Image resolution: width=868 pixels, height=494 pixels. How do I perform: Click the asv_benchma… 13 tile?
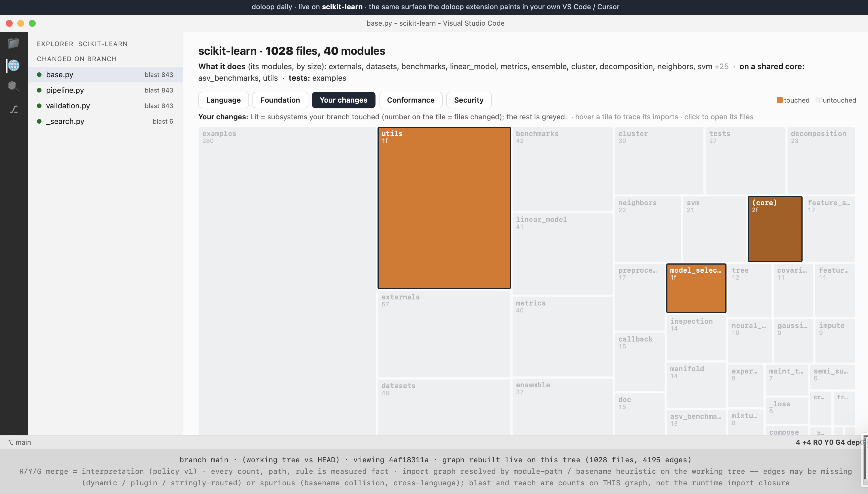(x=696, y=423)
